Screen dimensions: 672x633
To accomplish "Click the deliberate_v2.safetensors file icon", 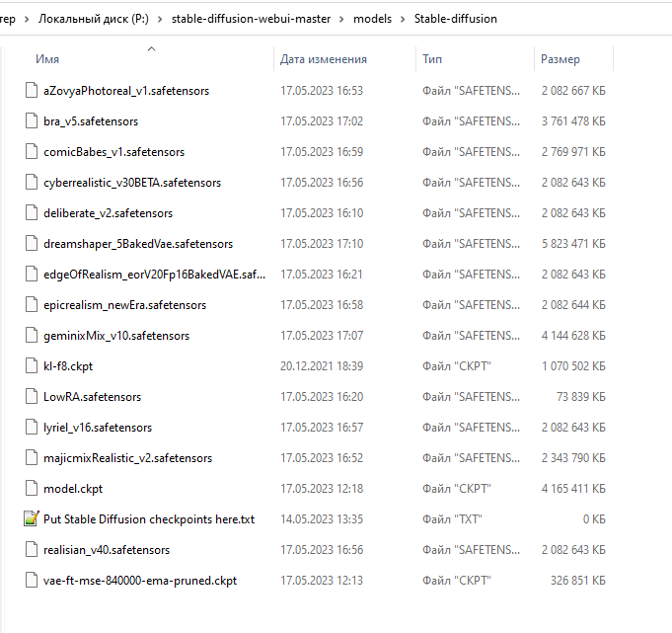I will tap(32, 213).
